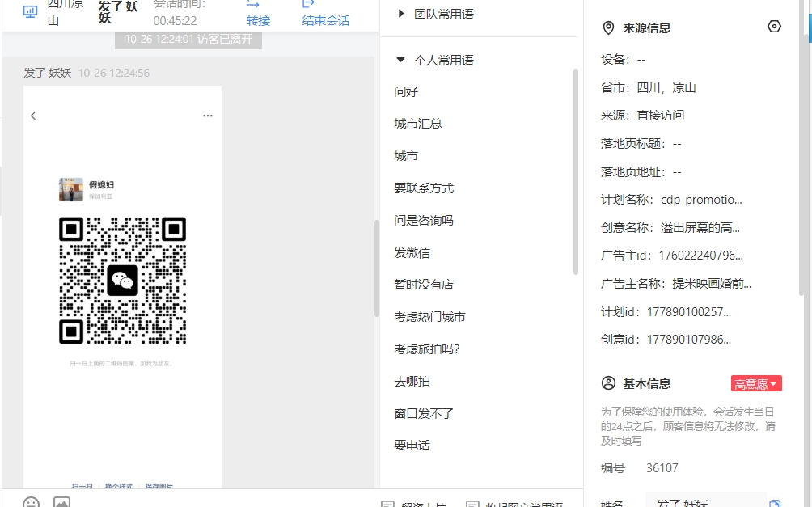Click the visitor name 发了 妖妖 in header
812x507 pixels.
[x=118, y=11]
